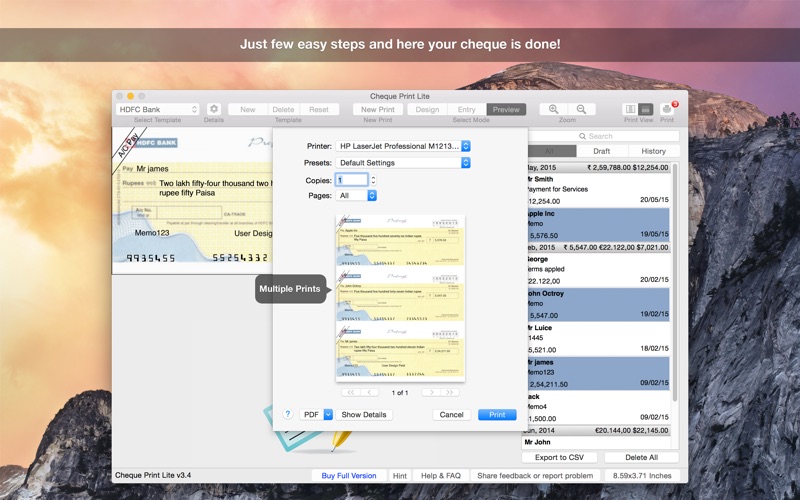Select the Mr John cheque entry
Image resolution: width=800 pixels, height=500 pixels.
(x=596, y=442)
